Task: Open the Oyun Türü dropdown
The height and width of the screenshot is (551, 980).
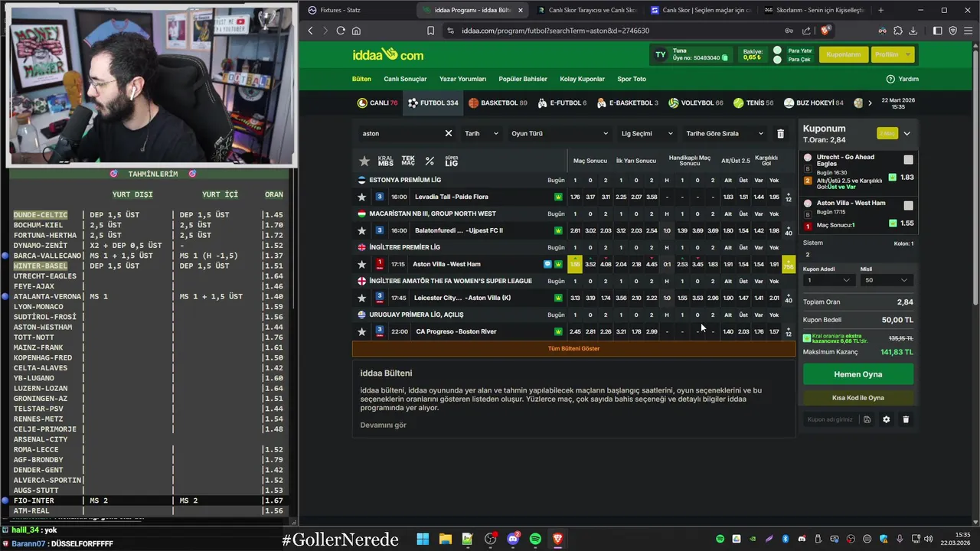Action: pyautogui.click(x=560, y=133)
